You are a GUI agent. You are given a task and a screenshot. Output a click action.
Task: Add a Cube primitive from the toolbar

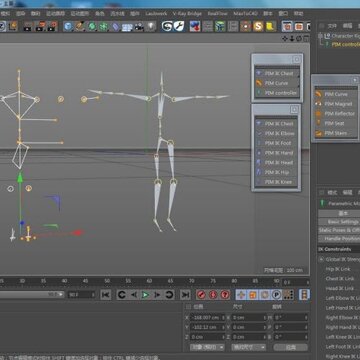click(x=68, y=26)
